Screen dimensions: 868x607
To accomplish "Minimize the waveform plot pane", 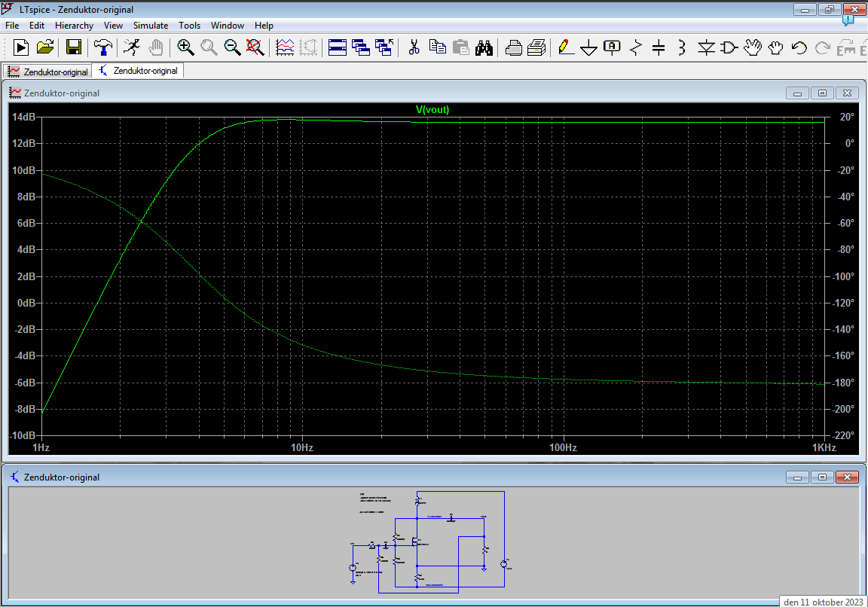I will click(797, 93).
